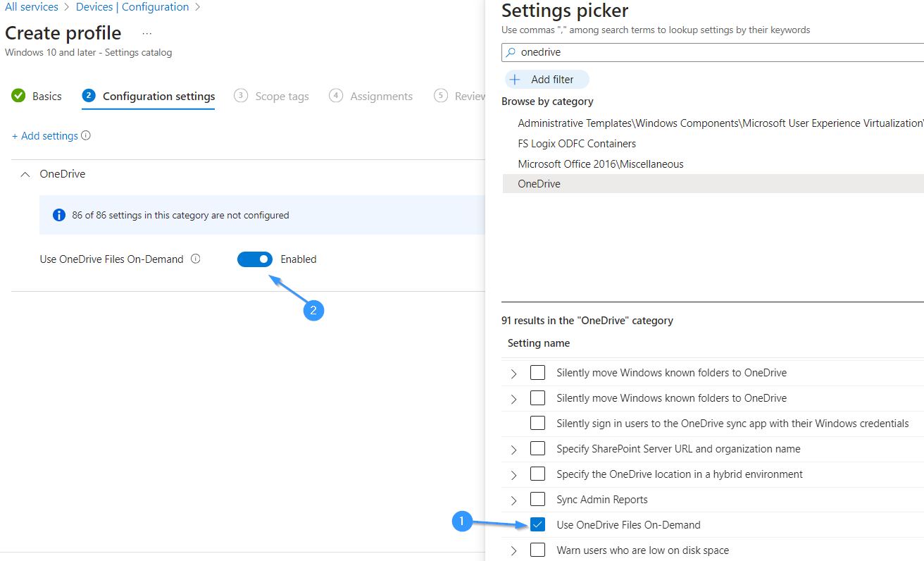The height and width of the screenshot is (561, 924).
Task: Expand first Silently move Windows known folders row
Action: [513, 374]
